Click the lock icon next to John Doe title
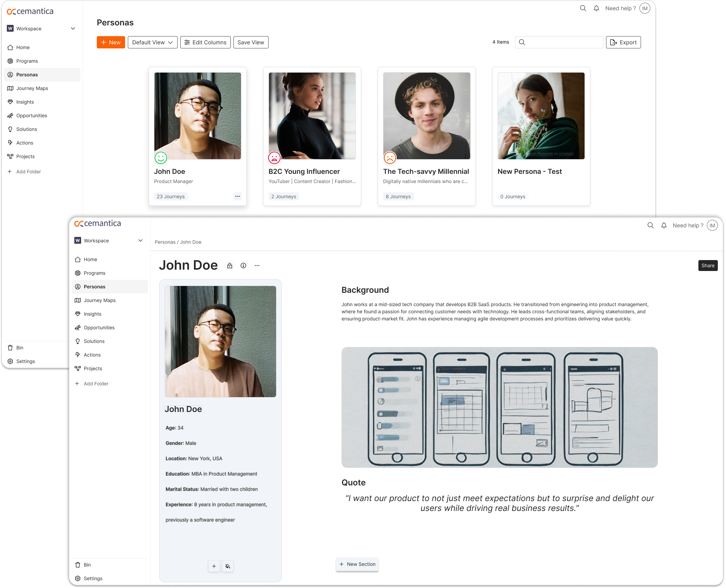 point(230,266)
